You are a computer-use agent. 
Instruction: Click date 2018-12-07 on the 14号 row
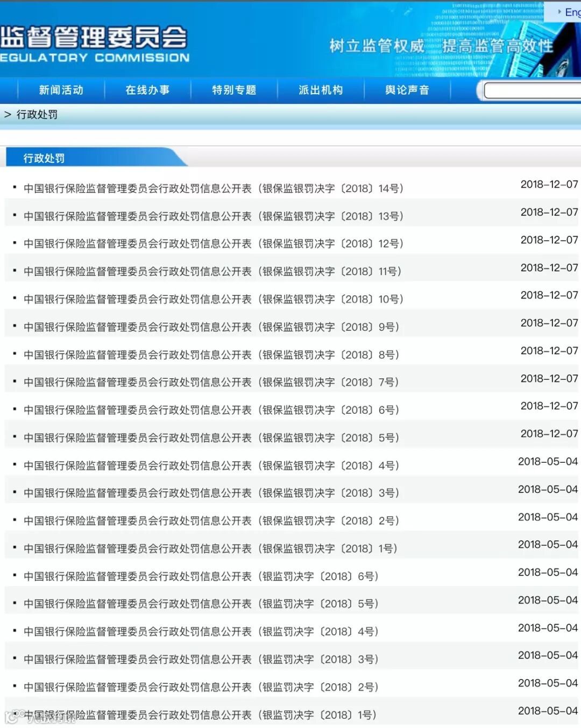[549, 185]
